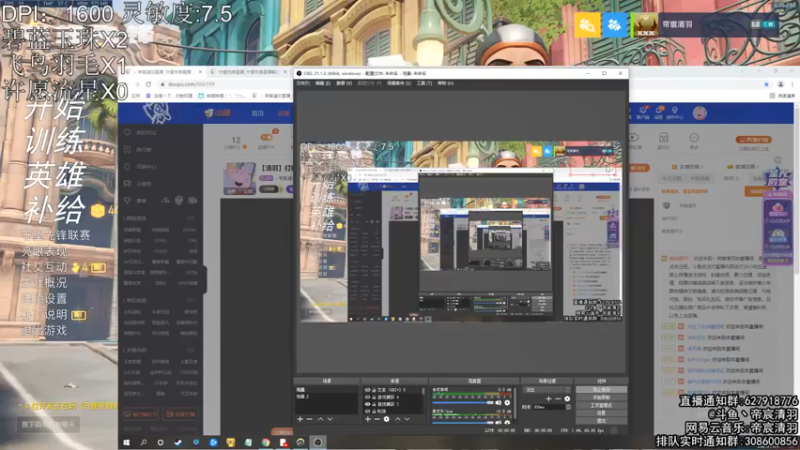Mute the desktop audio mixer channel
The height and width of the screenshot is (450, 800).
[498, 403]
